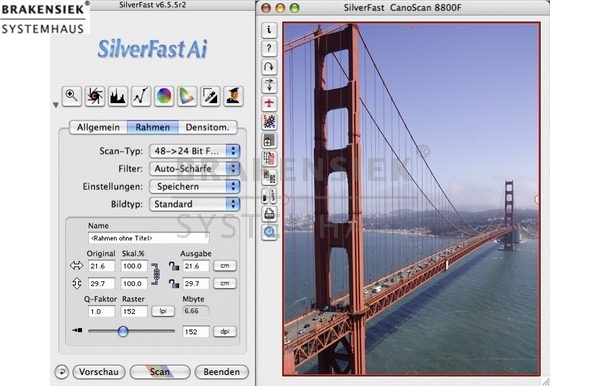Click the Vorschau button
This screenshot has width=600, height=386.
pyautogui.click(x=99, y=372)
